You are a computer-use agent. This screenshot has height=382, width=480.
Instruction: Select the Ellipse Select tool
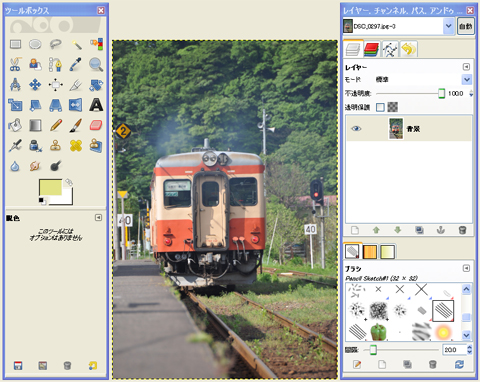[x=35, y=44]
